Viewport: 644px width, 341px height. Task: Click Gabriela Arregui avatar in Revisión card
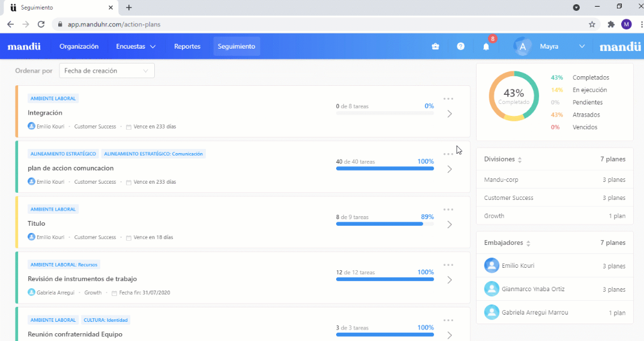(x=31, y=292)
